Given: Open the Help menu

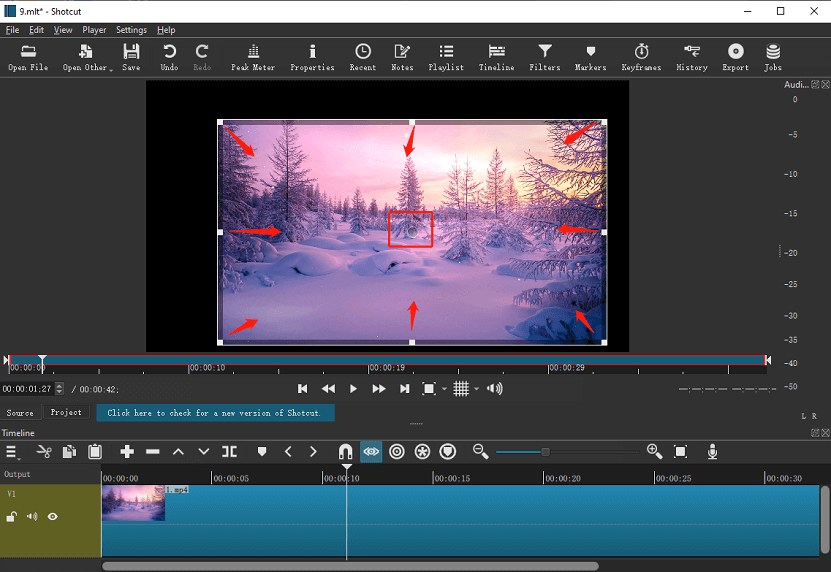Looking at the screenshot, I should tap(166, 30).
